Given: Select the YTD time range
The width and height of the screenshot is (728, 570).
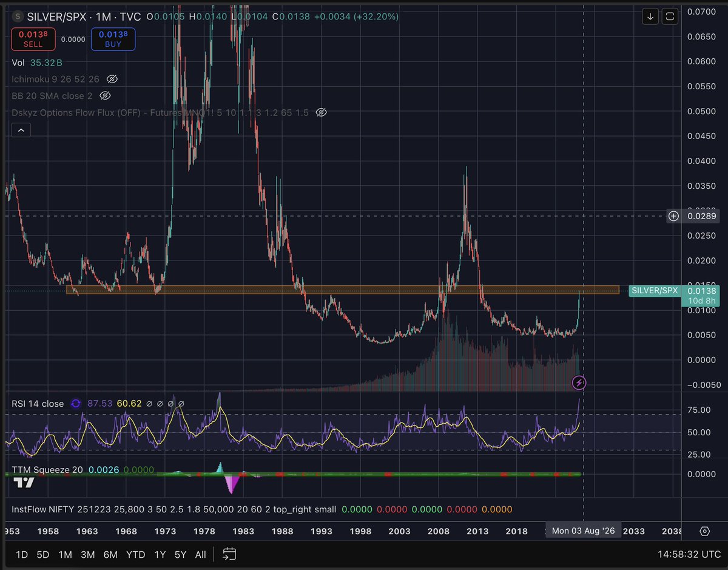Looking at the screenshot, I should pyautogui.click(x=135, y=554).
